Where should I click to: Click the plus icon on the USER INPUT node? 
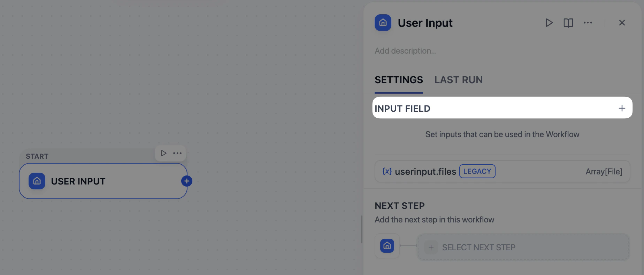coord(187,181)
